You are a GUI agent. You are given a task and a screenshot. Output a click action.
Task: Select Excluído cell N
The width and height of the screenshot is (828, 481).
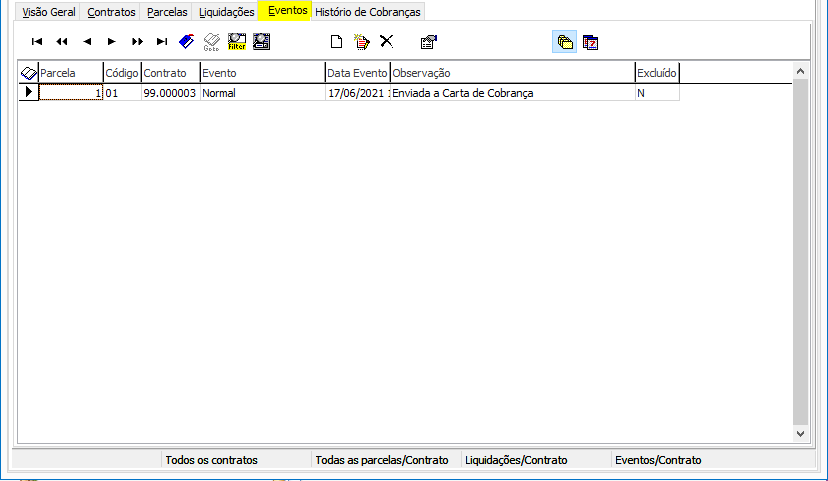(657, 93)
